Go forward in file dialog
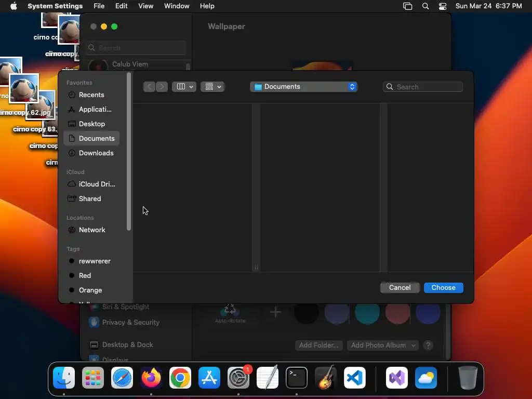 (x=162, y=87)
